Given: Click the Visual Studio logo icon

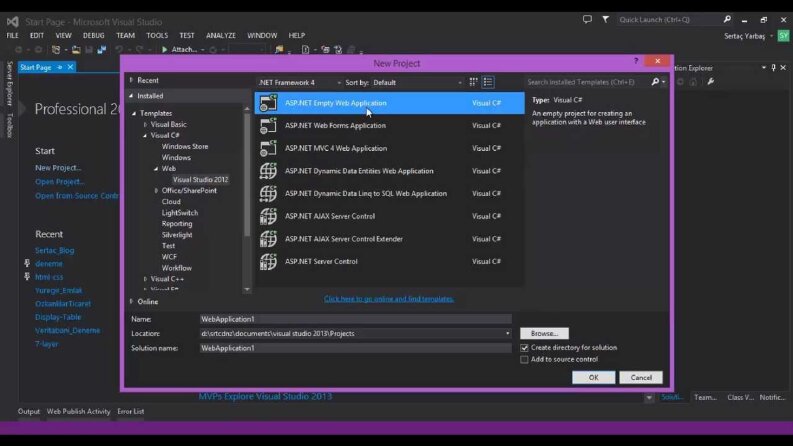Looking at the screenshot, I should point(13,22).
